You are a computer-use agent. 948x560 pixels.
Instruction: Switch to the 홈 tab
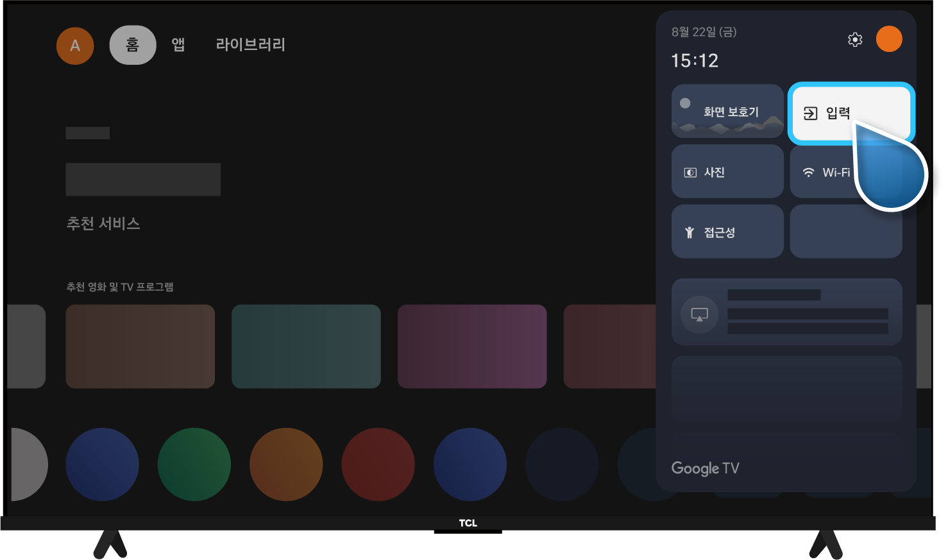pyautogui.click(x=133, y=45)
